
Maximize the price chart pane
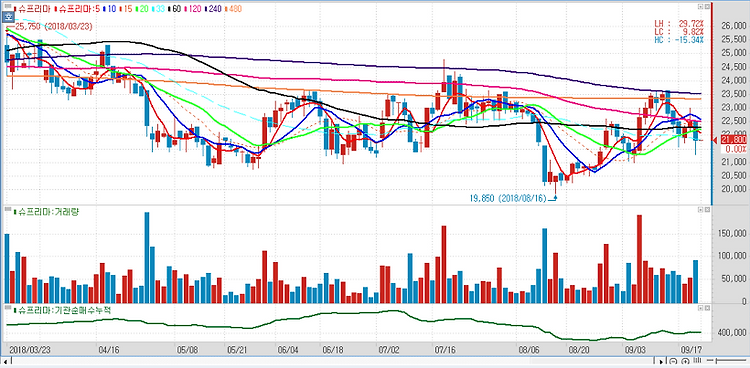tap(699, 7)
